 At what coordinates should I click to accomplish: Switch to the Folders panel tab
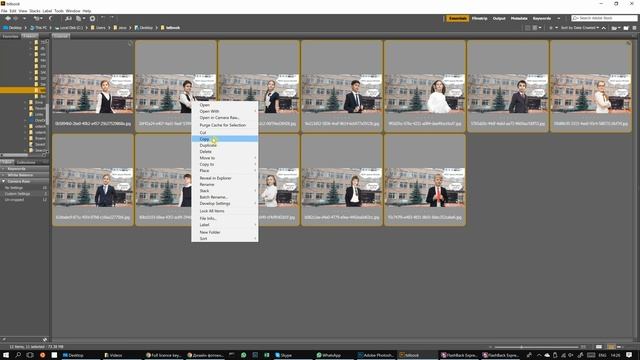pyautogui.click(x=30, y=36)
